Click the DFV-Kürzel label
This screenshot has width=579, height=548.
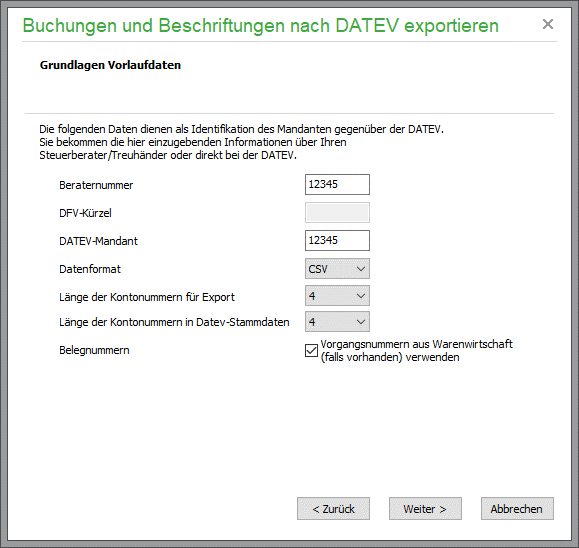(85, 213)
